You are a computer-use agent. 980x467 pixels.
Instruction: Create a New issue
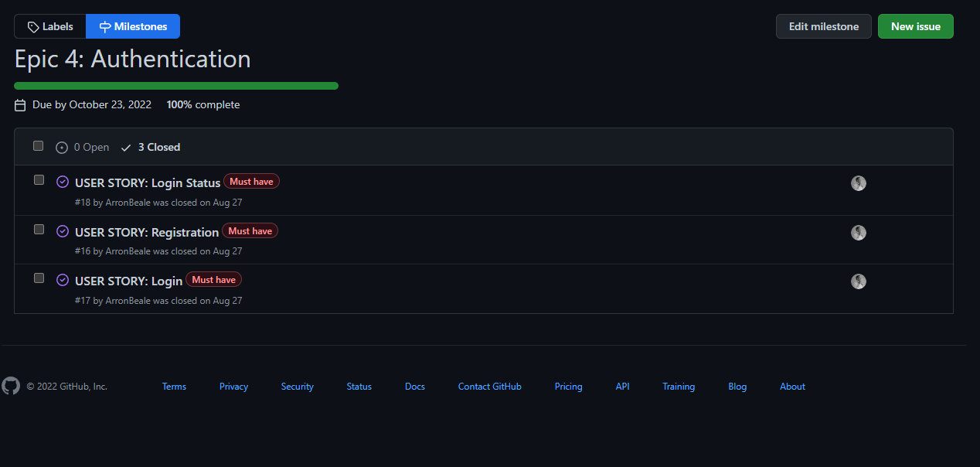click(916, 26)
